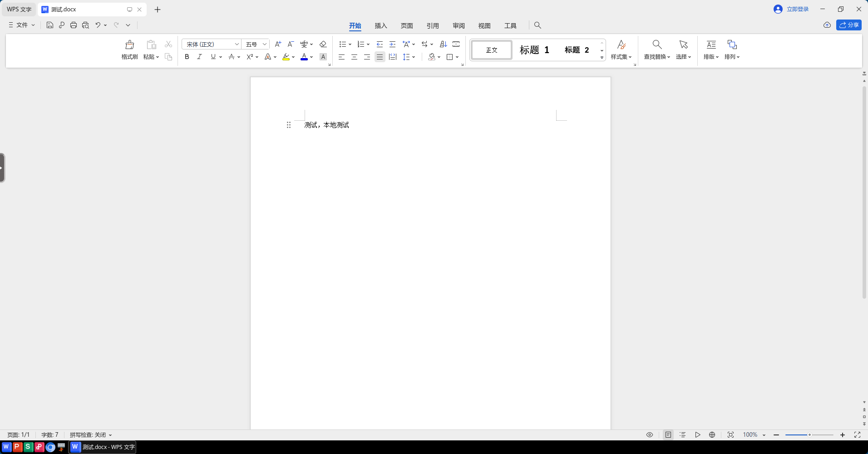Apply the 正文 style
This screenshot has height=454, width=868.
click(x=492, y=50)
